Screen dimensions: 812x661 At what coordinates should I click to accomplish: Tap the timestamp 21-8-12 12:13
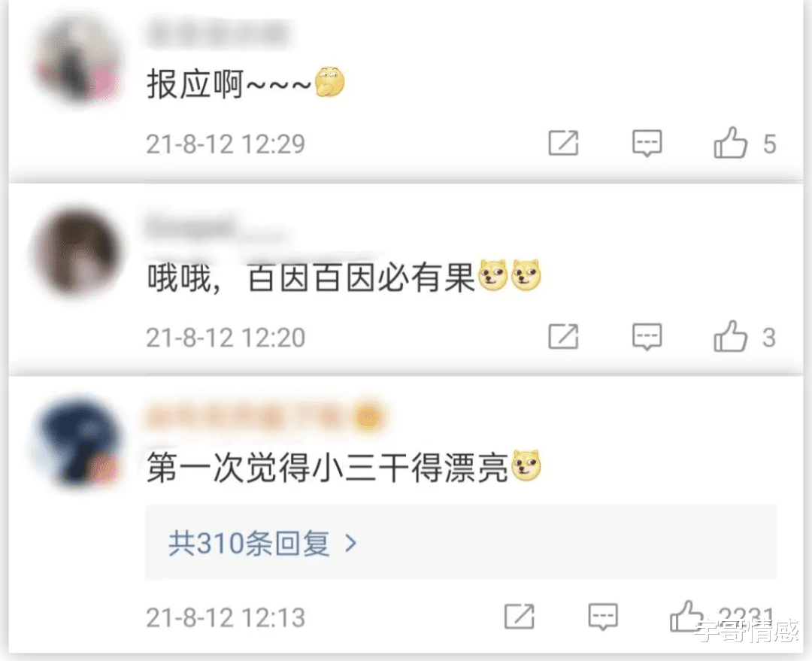pos(226,617)
